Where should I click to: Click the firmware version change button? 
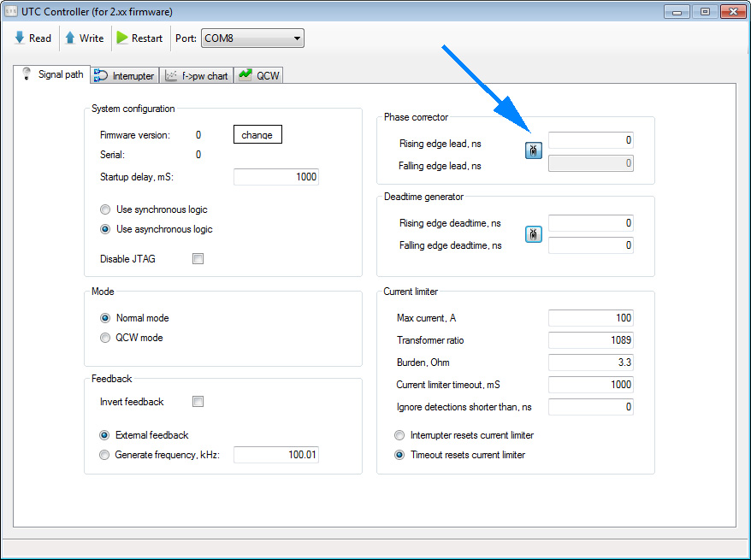pyautogui.click(x=257, y=135)
